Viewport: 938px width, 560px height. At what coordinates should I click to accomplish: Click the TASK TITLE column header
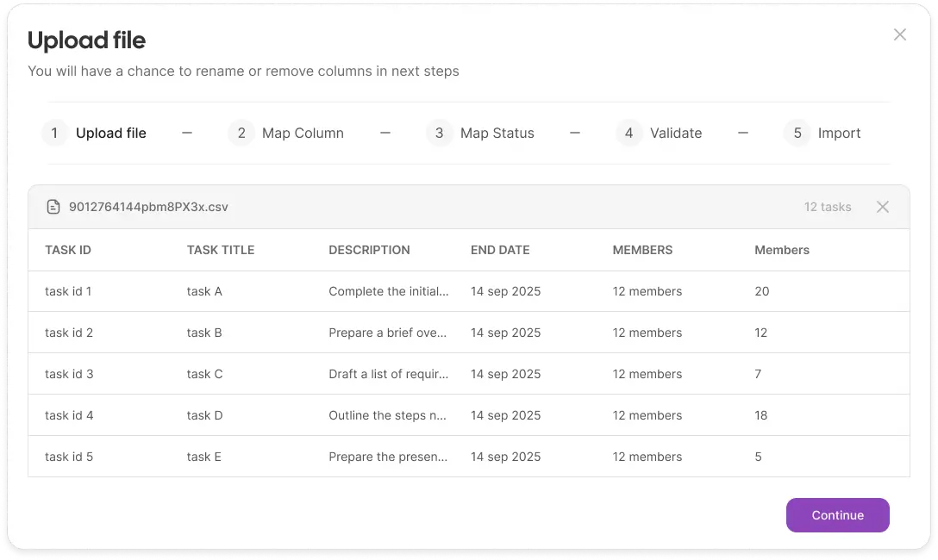[x=221, y=250]
